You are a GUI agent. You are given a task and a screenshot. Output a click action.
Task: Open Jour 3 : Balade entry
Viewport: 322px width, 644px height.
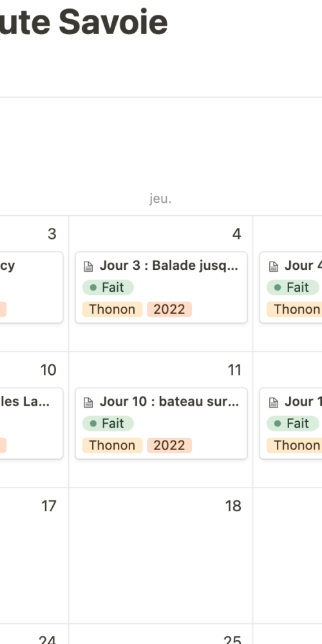coord(161,287)
